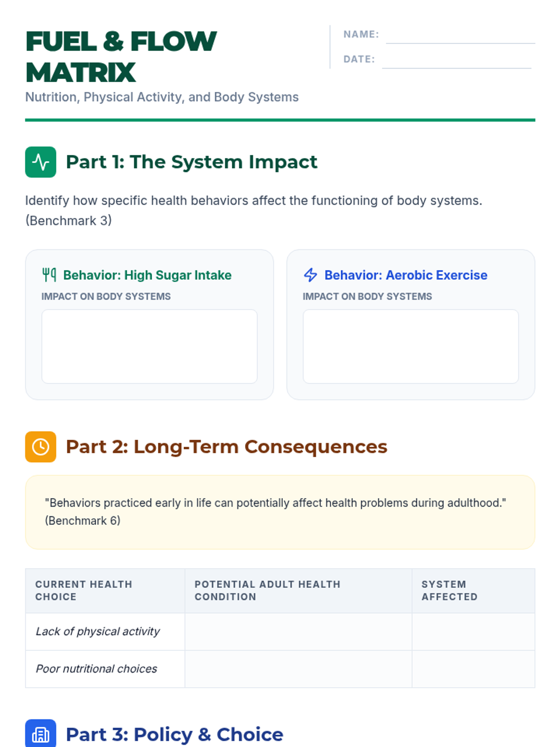
Task: Click the Date input line
Action: click(456, 60)
